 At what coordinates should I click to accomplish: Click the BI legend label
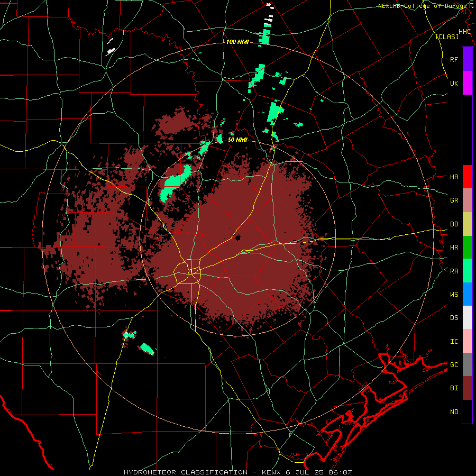click(454, 388)
